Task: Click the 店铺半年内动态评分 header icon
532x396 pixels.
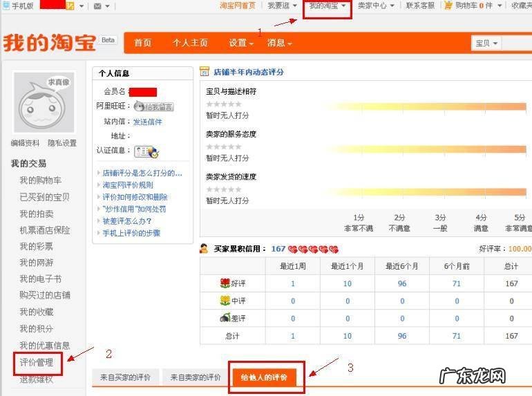Action: (x=205, y=72)
